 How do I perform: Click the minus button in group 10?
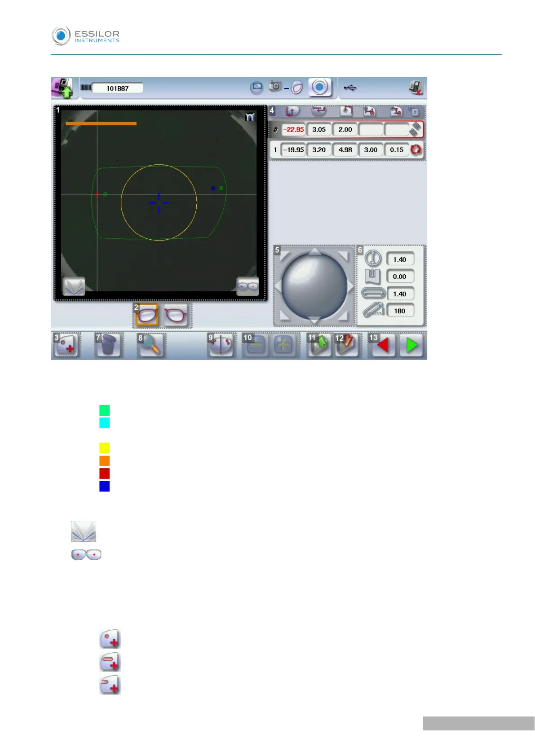(256, 345)
